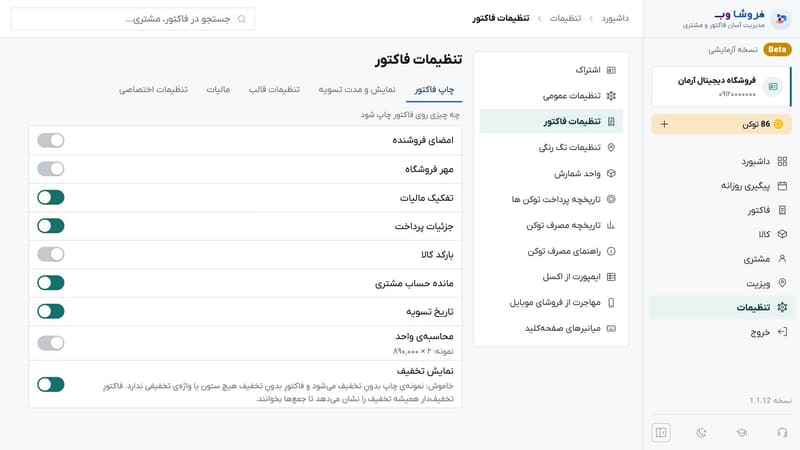
Task: Turn off جزئیات پرداخت switch
Action: click(x=51, y=226)
